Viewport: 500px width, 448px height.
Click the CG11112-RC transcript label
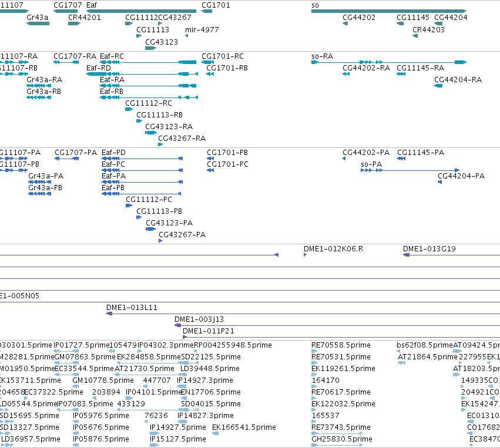point(149,103)
